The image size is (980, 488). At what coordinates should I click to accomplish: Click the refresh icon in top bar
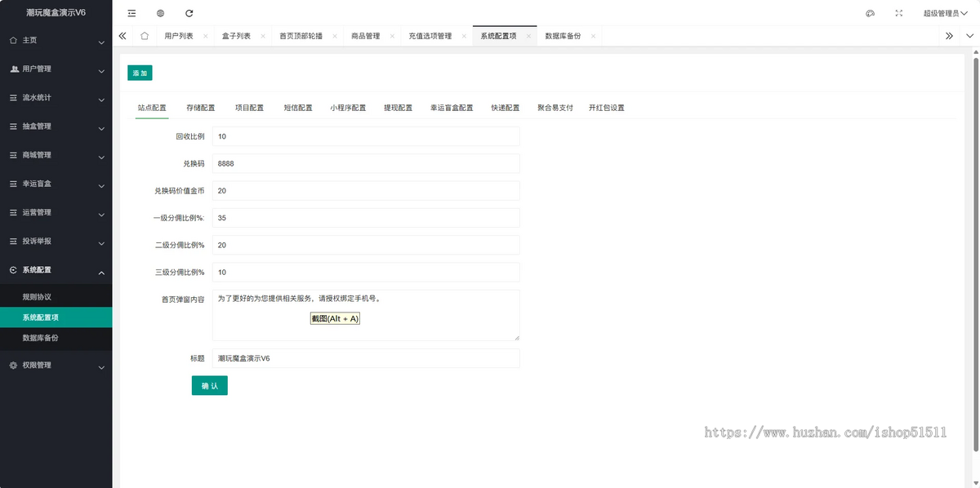click(x=189, y=13)
